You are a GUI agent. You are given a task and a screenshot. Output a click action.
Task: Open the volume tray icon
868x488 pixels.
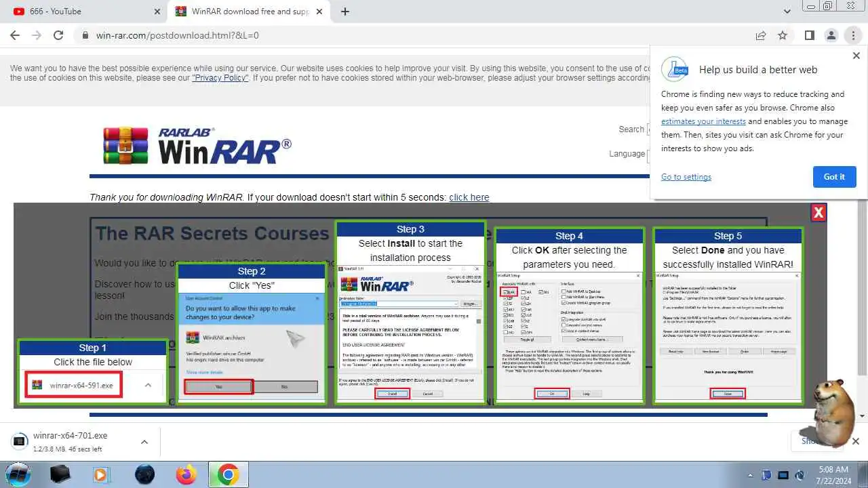(800, 475)
